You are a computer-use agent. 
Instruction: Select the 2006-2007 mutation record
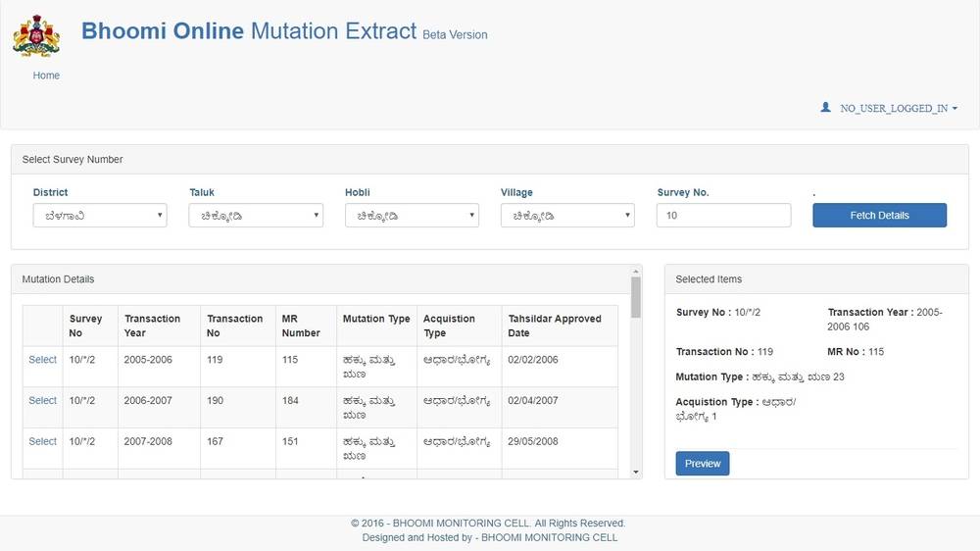click(x=42, y=401)
